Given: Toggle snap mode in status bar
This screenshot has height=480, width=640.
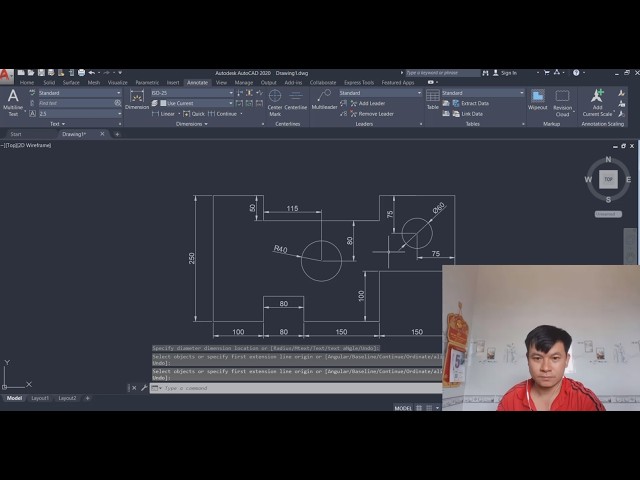Looking at the screenshot, I should (429, 408).
